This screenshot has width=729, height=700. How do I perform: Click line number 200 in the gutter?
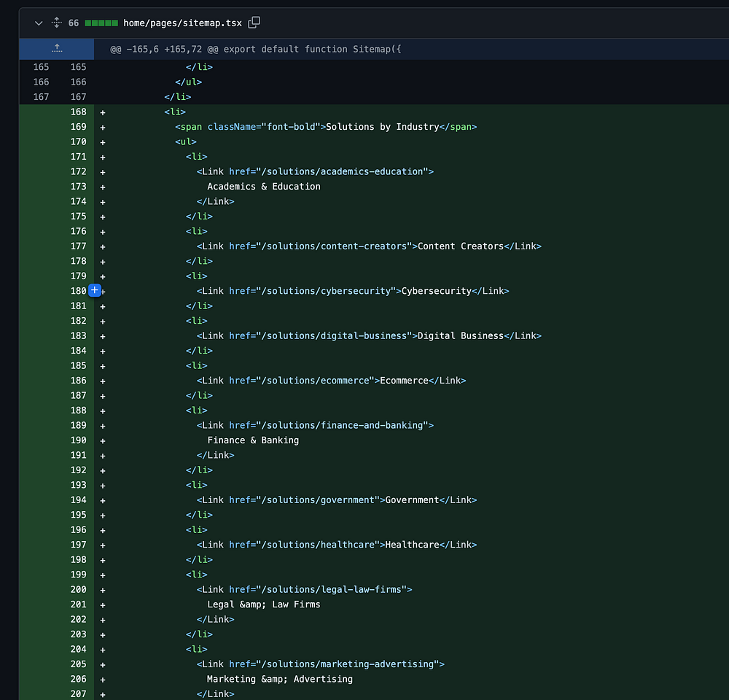point(78,590)
